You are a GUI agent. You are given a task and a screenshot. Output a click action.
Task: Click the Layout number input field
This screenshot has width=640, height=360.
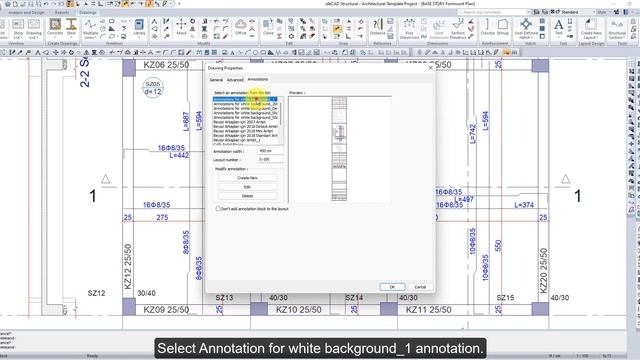point(270,160)
